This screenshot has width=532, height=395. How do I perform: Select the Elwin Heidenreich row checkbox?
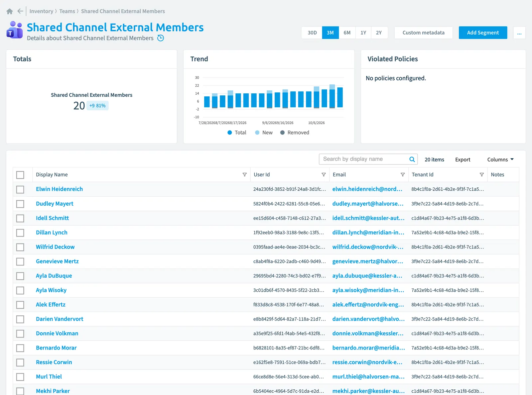click(x=20, y=189)
